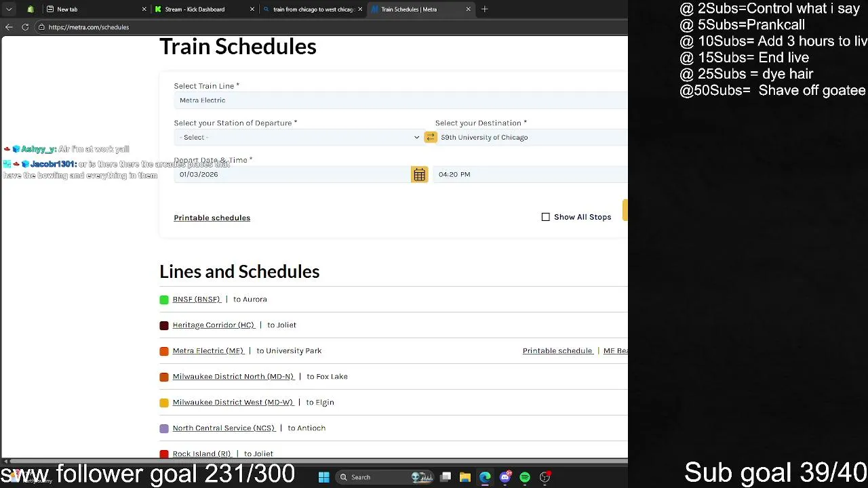Open Task View on the taskbar

446,477
